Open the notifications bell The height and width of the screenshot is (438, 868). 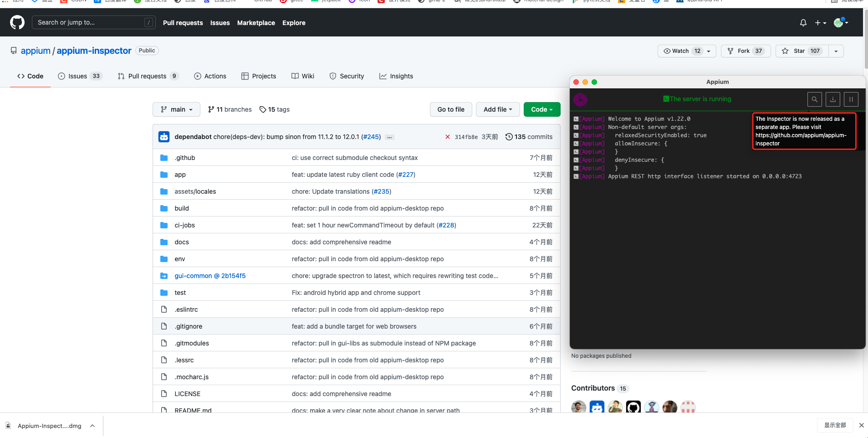(803, 23)
